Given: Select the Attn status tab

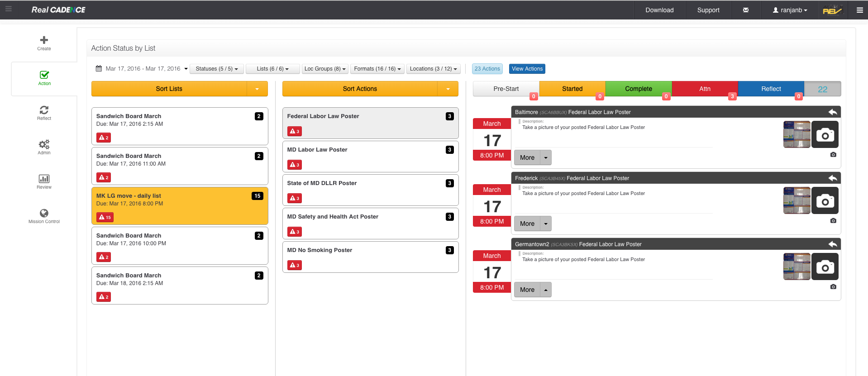Looking at the screenshot, I should coord(705,89).
